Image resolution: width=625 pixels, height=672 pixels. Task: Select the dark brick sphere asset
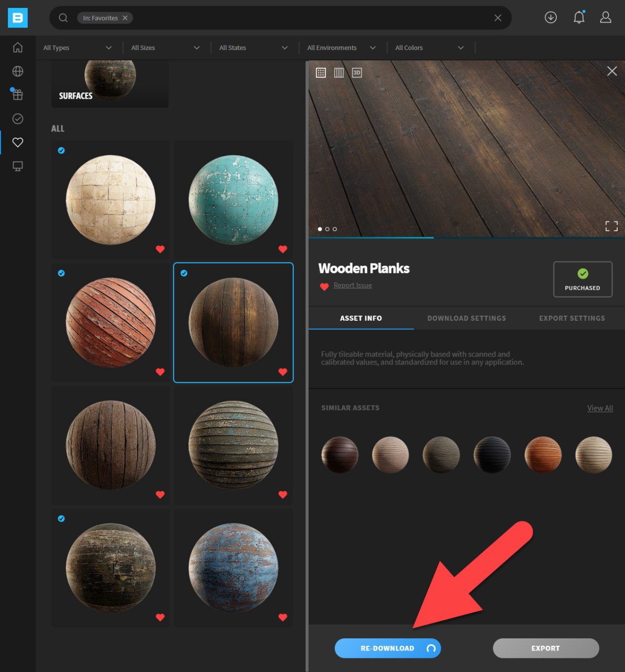[x=111, y=568]
